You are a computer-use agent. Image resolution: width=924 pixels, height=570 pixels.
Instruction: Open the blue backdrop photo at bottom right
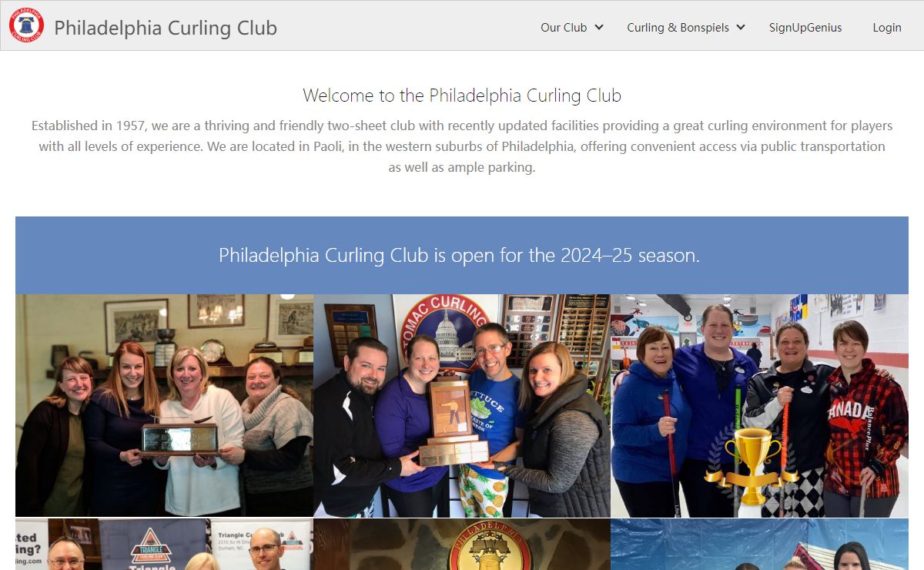coord(760,544)
